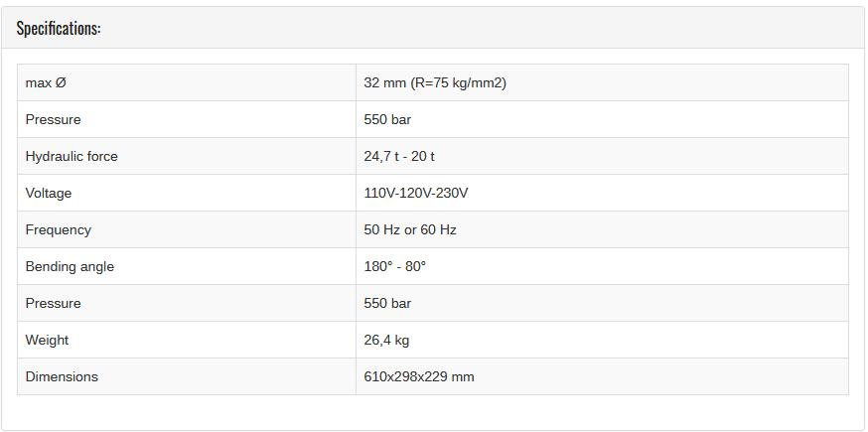Viewport: 868px width, 432px height.
Task: Select the Weight row label
Action: [x=47, y=340]
